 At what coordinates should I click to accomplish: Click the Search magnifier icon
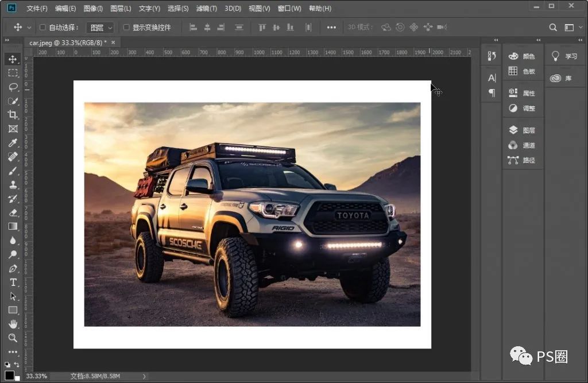[553, 28]
